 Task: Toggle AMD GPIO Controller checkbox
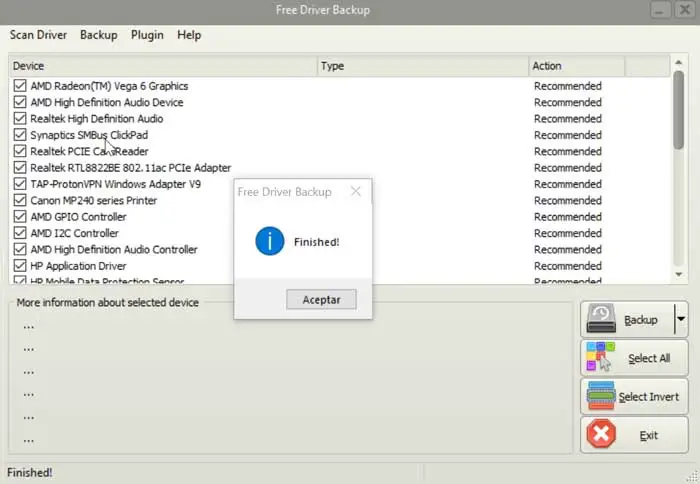pos(20,217)
